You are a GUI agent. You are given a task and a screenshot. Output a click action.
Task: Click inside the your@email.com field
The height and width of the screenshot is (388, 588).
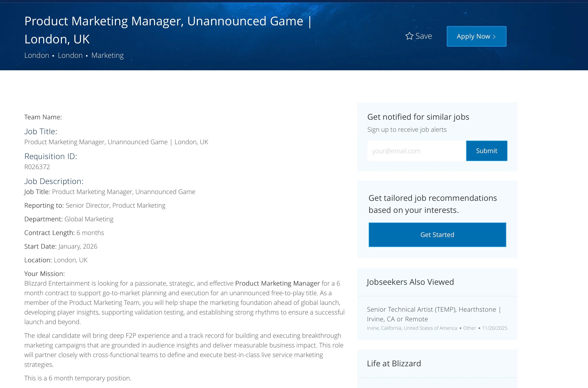[416, 151]
